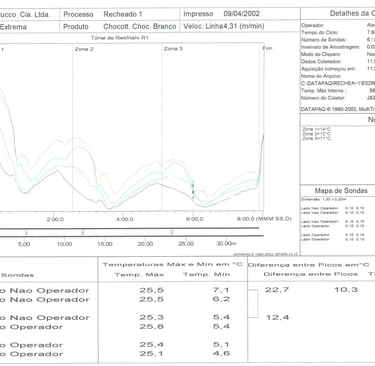Click the 'Dados Coletados:' detail label
375x366 pixels.
(x=321, y=62)
